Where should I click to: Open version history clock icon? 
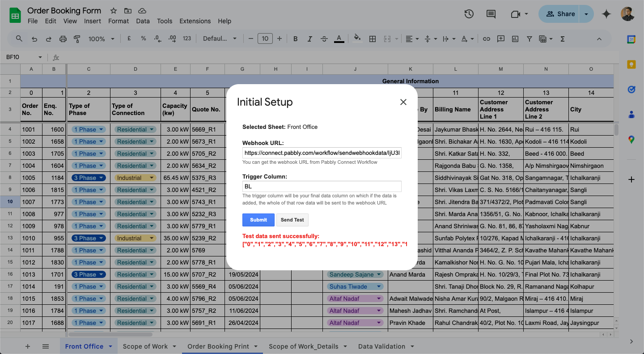click(469, 14)
